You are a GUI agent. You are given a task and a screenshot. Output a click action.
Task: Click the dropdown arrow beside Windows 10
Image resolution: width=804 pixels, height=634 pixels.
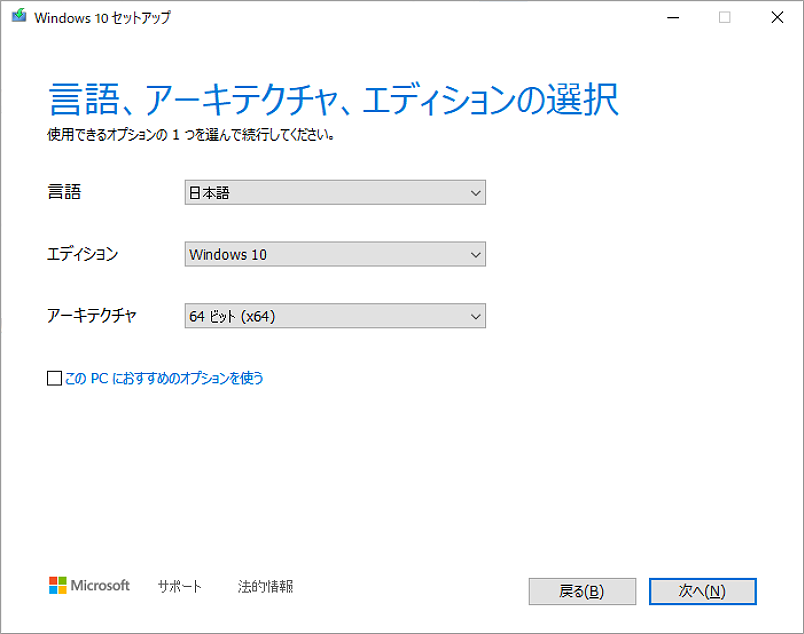coord(476,254)
